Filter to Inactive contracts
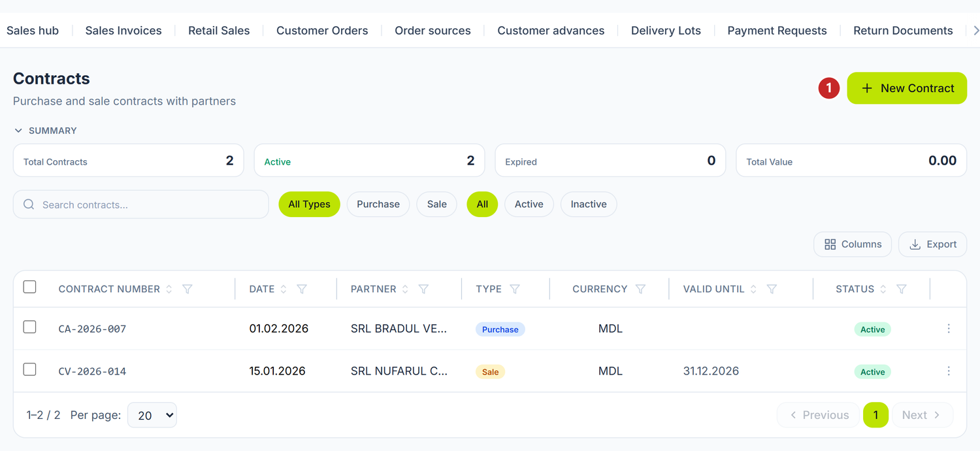 coord(589,205)
